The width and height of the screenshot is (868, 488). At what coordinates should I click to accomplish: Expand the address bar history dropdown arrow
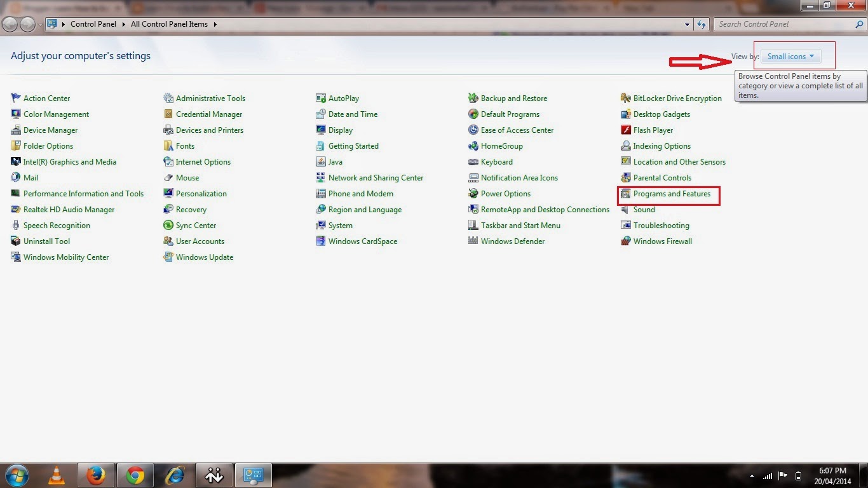[688, 24]
